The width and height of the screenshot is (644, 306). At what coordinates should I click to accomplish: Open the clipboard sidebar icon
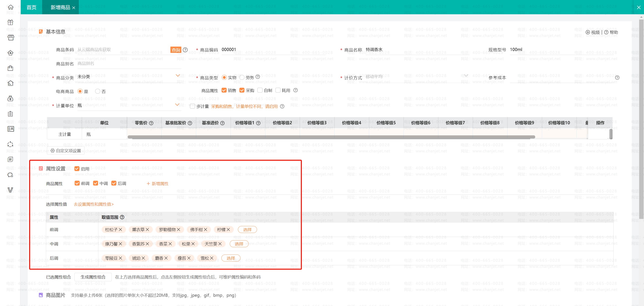click(x=10, y=114)
